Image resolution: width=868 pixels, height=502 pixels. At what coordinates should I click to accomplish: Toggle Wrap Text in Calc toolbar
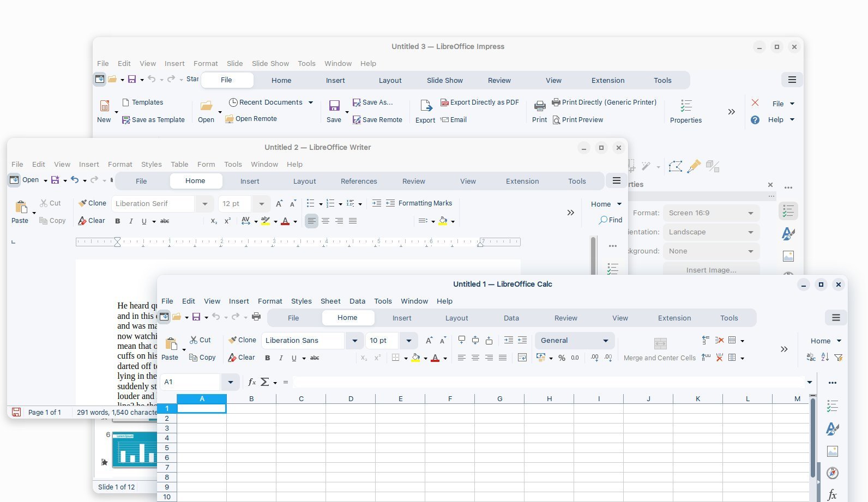coord(522,358)
